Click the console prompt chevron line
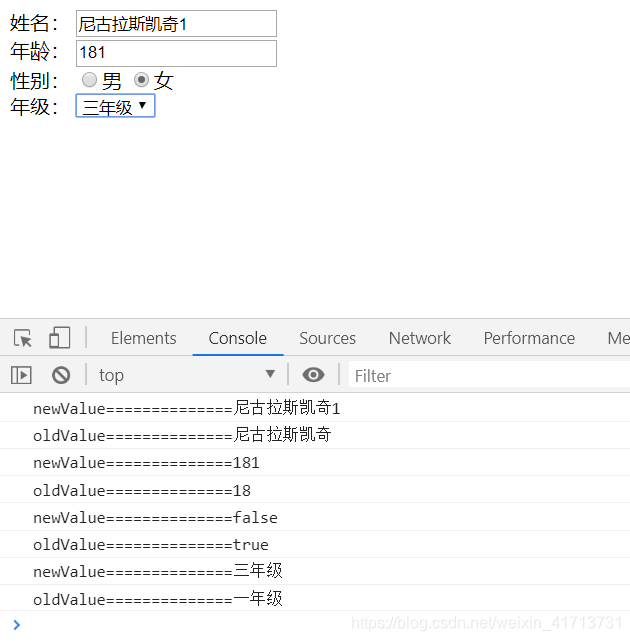 coord(315,625)
